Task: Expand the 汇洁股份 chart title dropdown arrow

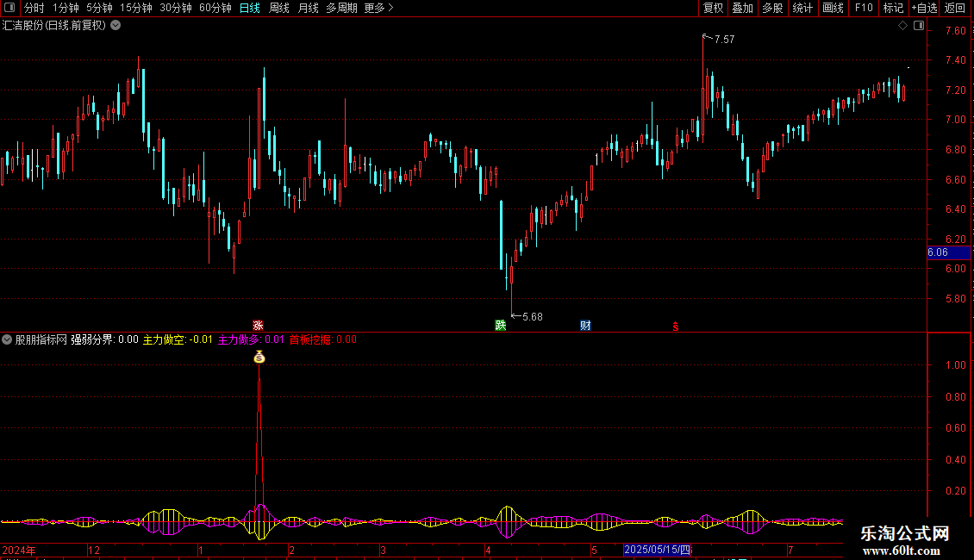Action: (116, 26)
